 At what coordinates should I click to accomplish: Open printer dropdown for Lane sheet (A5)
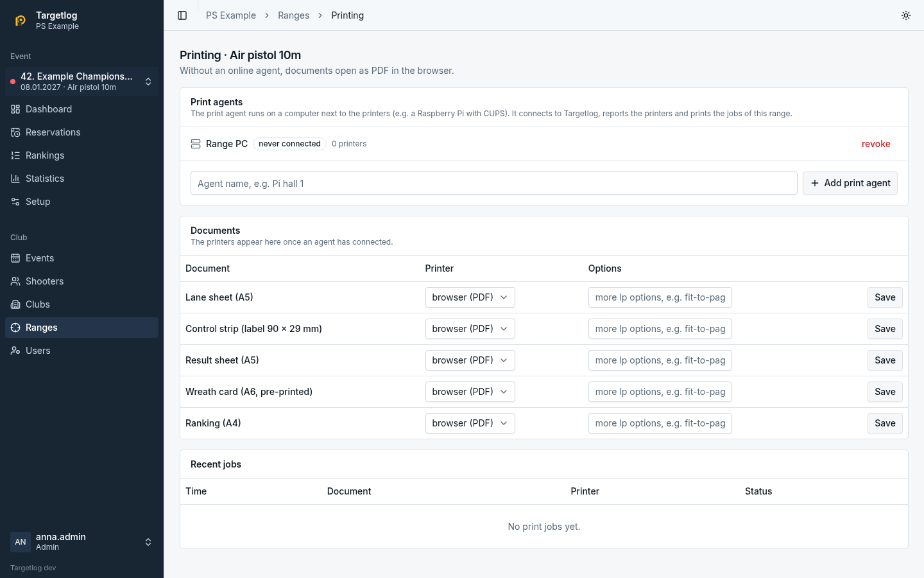(x=470, y=297)
